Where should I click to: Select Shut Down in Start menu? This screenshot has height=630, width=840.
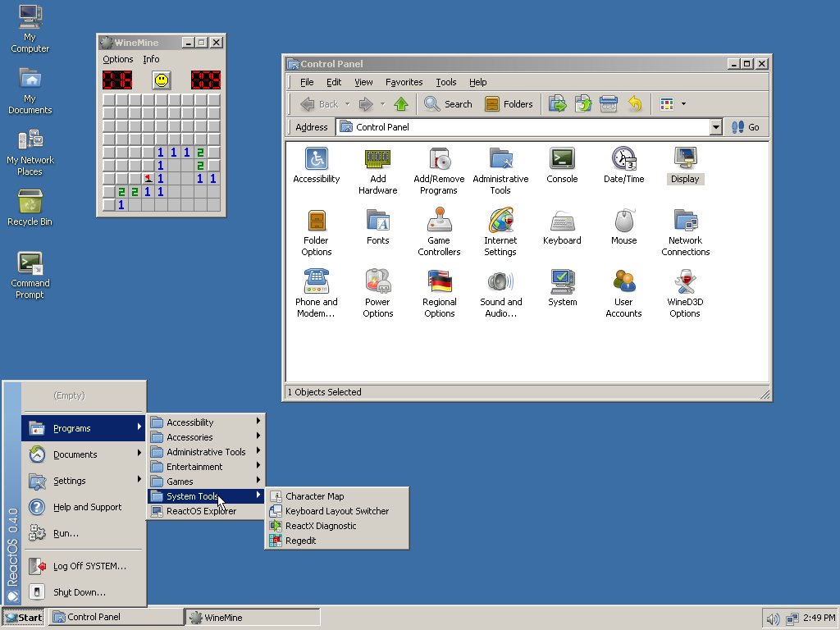[x=79, y=592]
